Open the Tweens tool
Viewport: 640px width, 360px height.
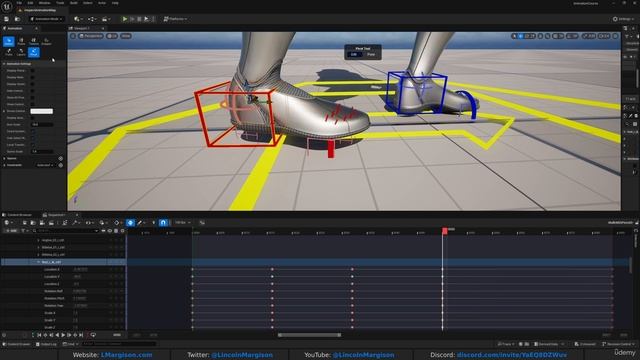(34, 41)
